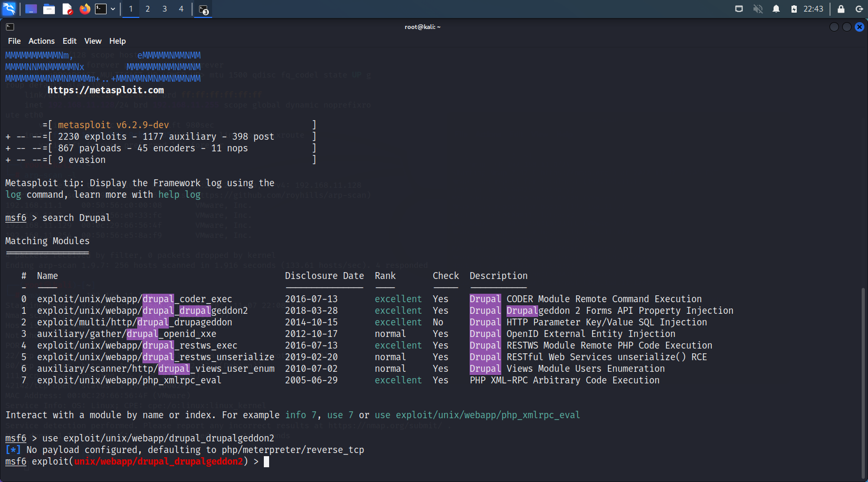
Task: Open the Edit menu
Action: pyautogui.click(x=70, y=41)
